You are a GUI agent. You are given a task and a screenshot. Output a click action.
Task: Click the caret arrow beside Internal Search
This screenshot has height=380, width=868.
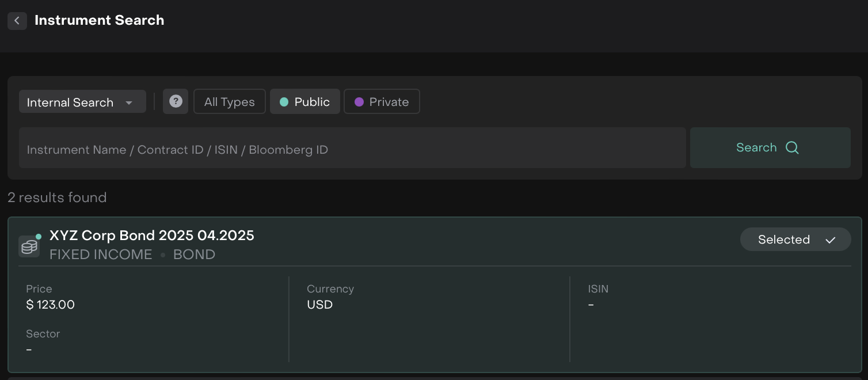pos(129,102)
